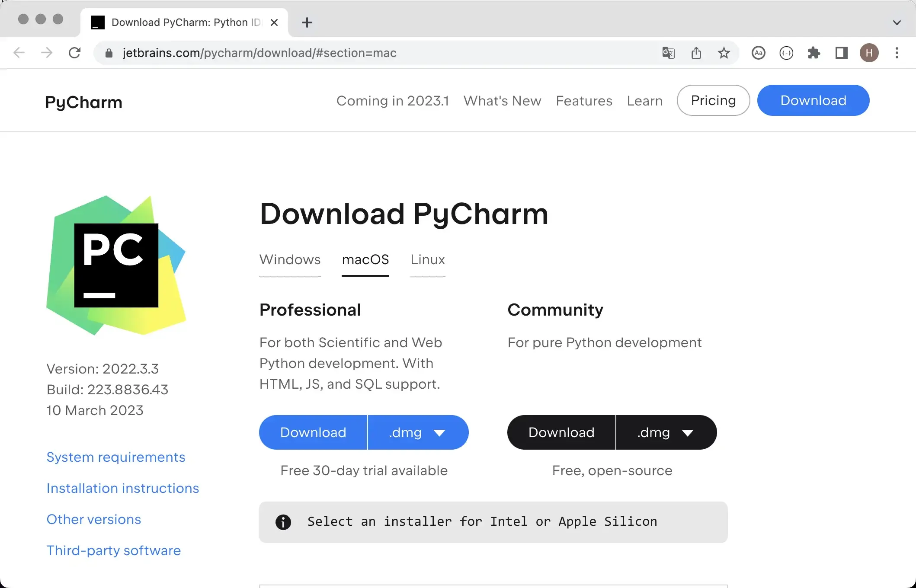The height and width of the screenshot is (588, 916).
Task: Select the Linux download tab
Action: pos(427,259)
